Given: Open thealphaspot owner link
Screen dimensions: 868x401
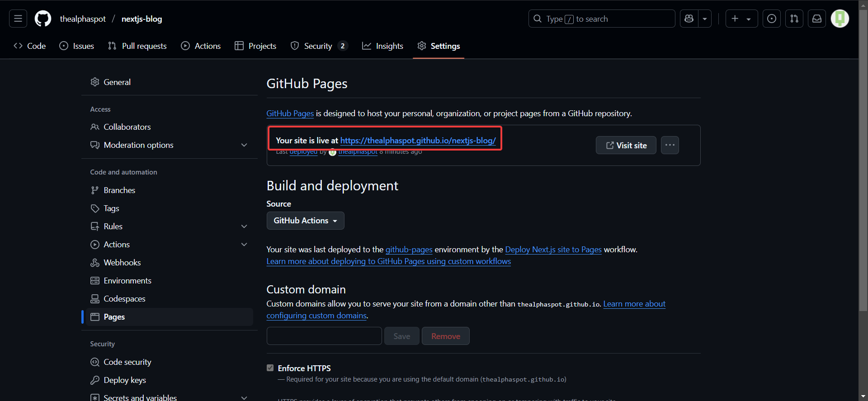Looking at the screenshot, I should (x=83, y=19).
